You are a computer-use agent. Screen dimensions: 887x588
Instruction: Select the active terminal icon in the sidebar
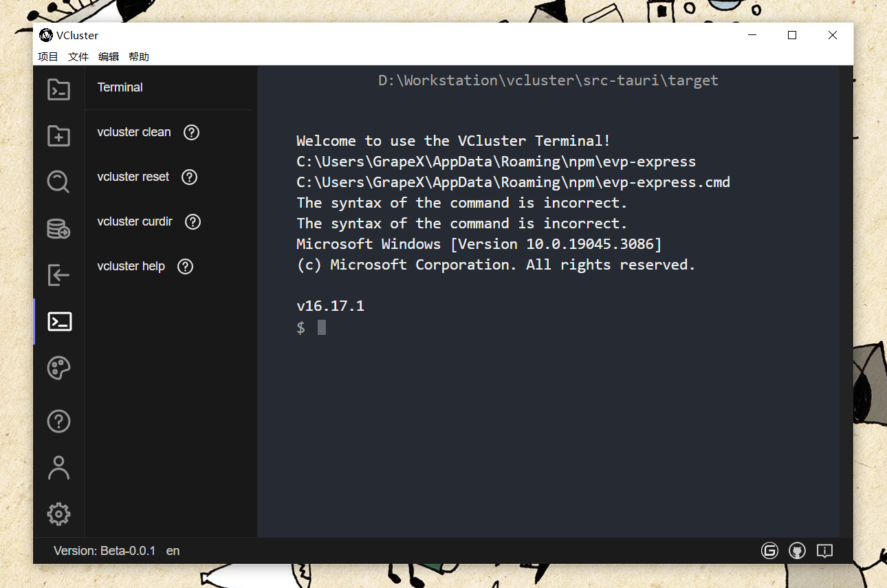click(x=58, y=321)
